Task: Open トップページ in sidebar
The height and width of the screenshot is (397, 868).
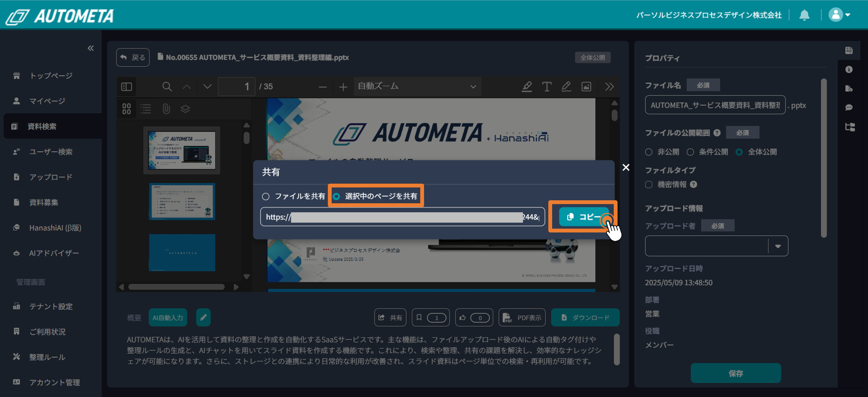Action: point(50,76)
